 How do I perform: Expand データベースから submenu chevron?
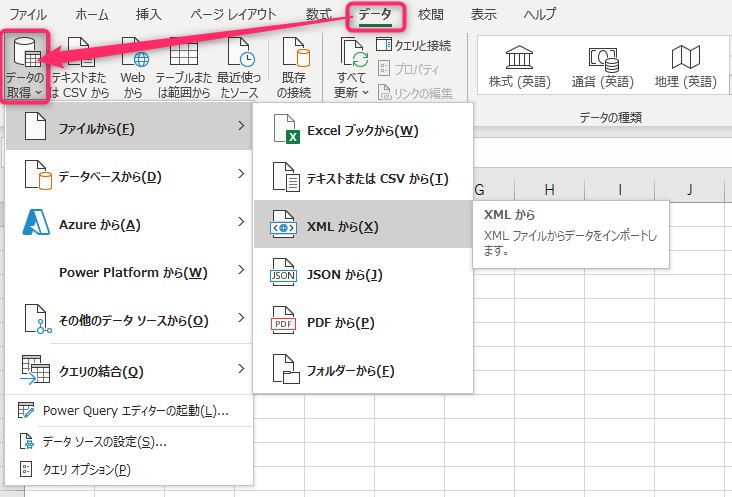pyautogui.click(x=241, y=174)
